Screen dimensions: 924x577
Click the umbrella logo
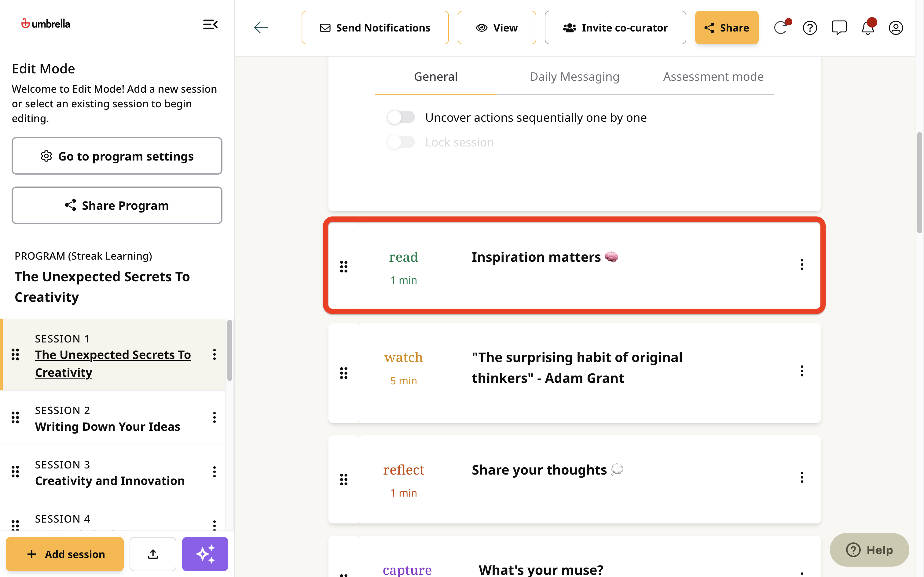(46, 24)
